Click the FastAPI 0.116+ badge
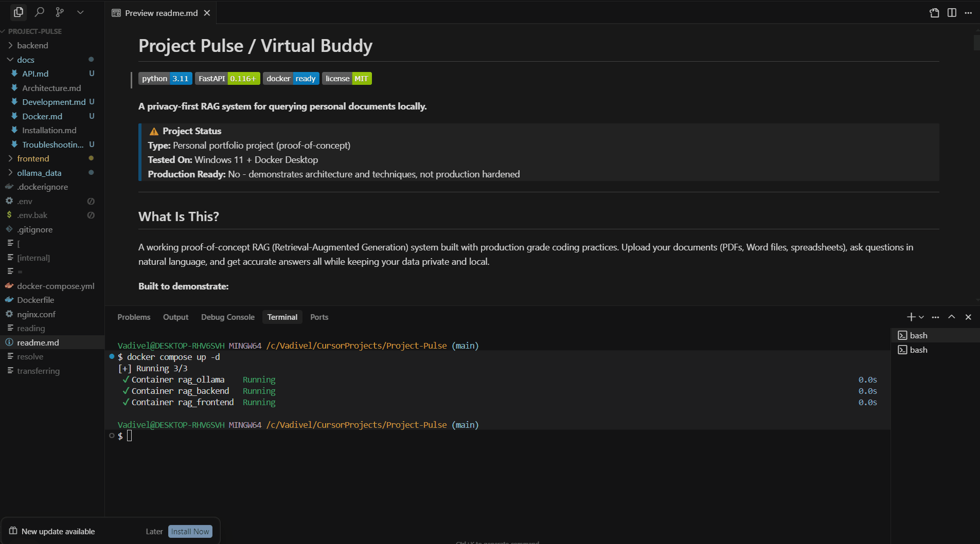The image size is (980, 544). 227,78
